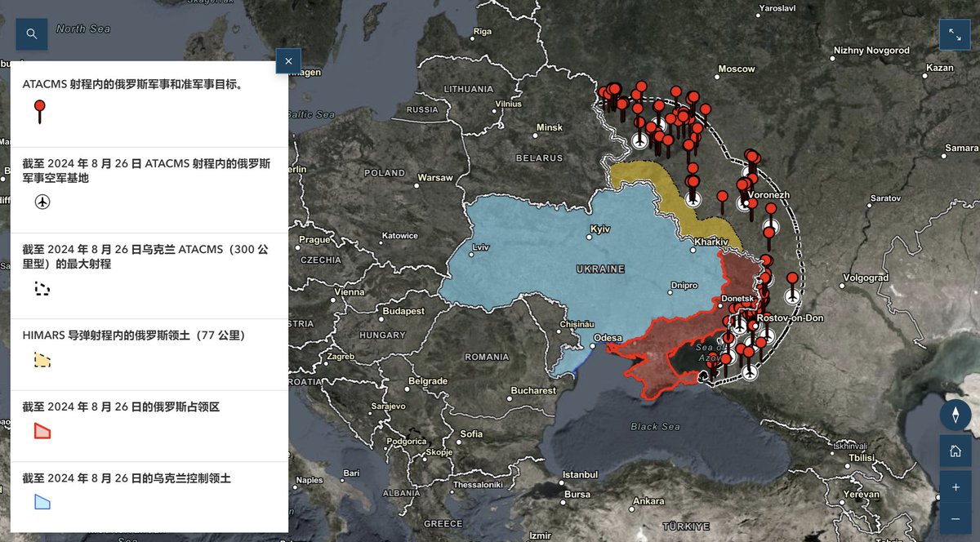Click the Nizhny Novgorod city label
Screen dimensions: 980x542
click(x=871, y=51)
